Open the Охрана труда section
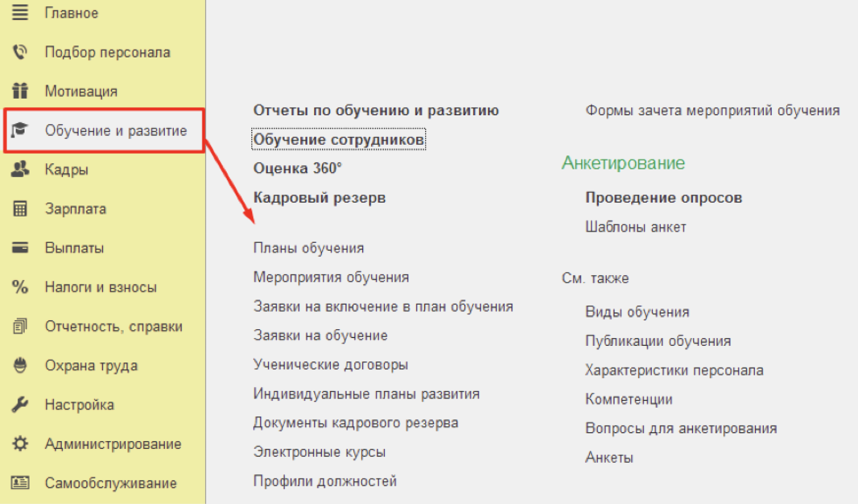Image resolution: width=858 pixels, height=504 pixels. 91,366
